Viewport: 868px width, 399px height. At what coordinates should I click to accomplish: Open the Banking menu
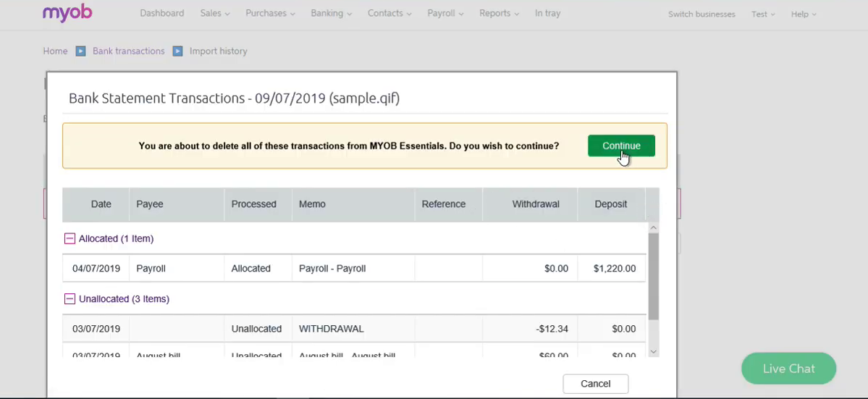pos(331,13)
